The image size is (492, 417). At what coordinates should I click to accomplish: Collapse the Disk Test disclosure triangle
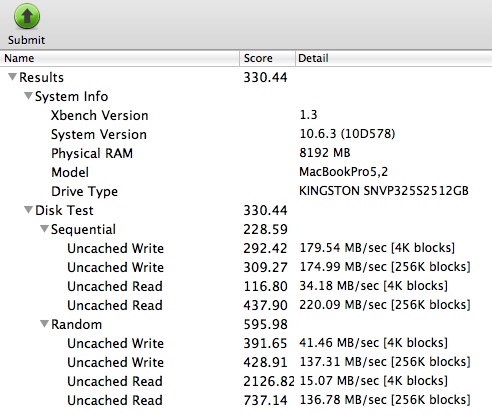point(29,210)
